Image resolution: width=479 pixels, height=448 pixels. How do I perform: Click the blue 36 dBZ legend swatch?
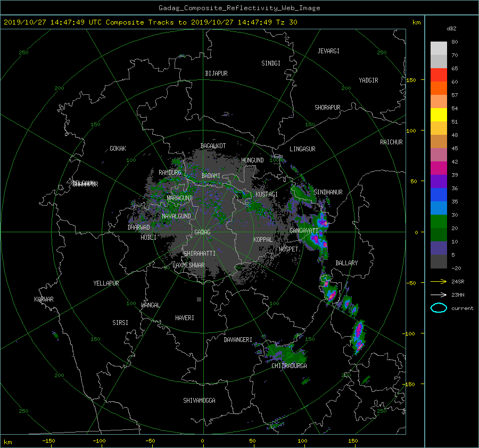[439, 195]
